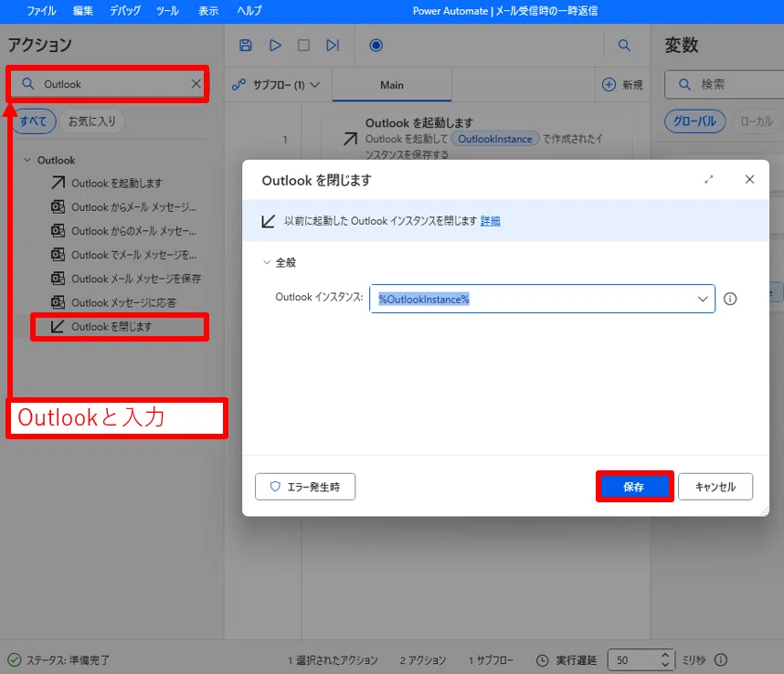Close the Outlook を閉じます dialog
This screenshot has width=784, height=674.
click(x=749, y=179)
